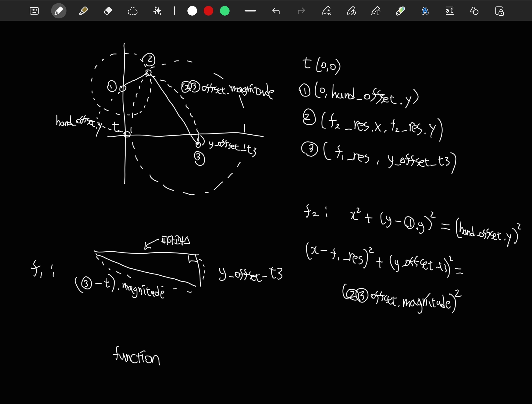The height and width of the screenshot is (404, 532).
Task: Activate handwriting-to-text conversion tool
Action: coord(376,11)
